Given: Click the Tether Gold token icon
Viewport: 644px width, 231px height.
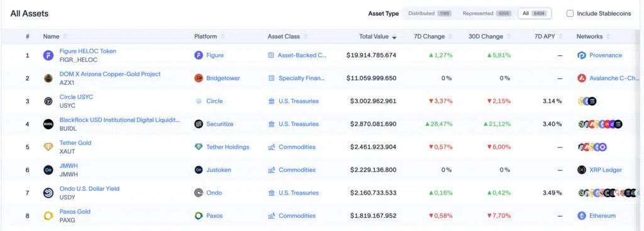Looking at the screenshot, I should (x=48, y=147).
